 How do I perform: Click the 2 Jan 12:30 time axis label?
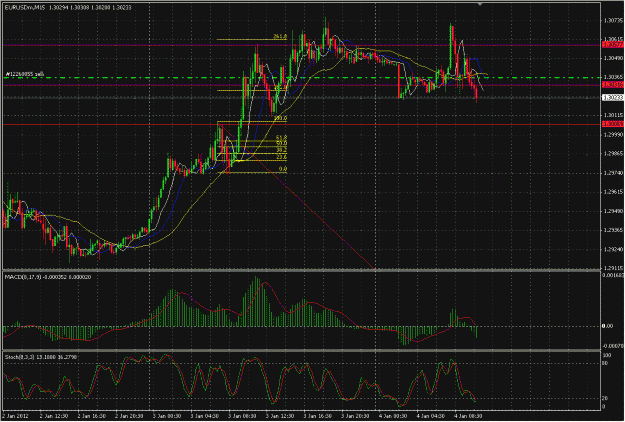[55, 416]
